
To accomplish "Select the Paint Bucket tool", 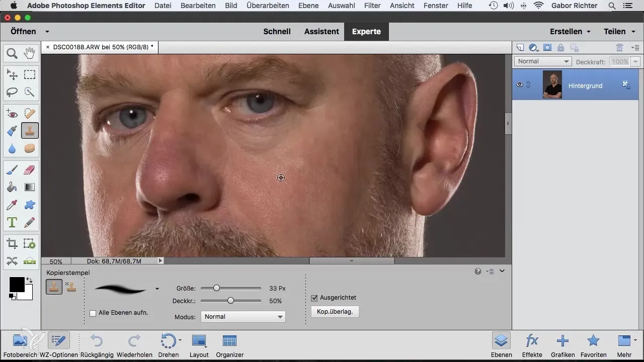I will click(12, 188).
